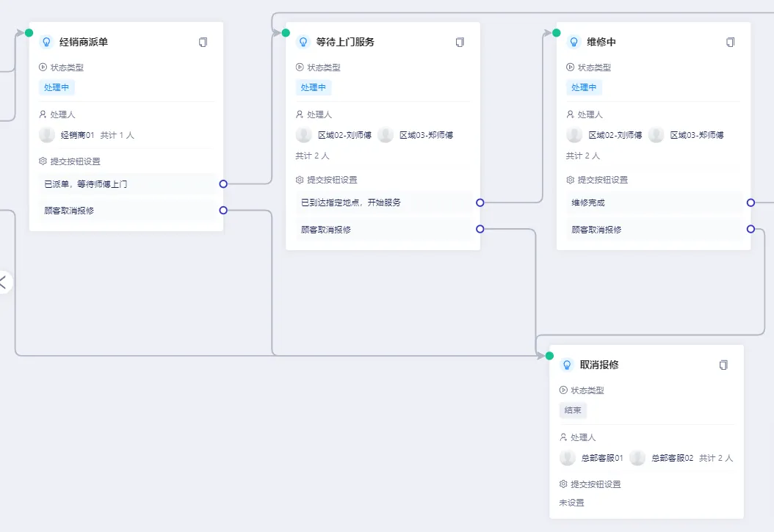Viewport: 774px width, 532px height.
Task: Click copy icon on 取消报修 card
Action: pyautogui.click(x=723, y=365)
